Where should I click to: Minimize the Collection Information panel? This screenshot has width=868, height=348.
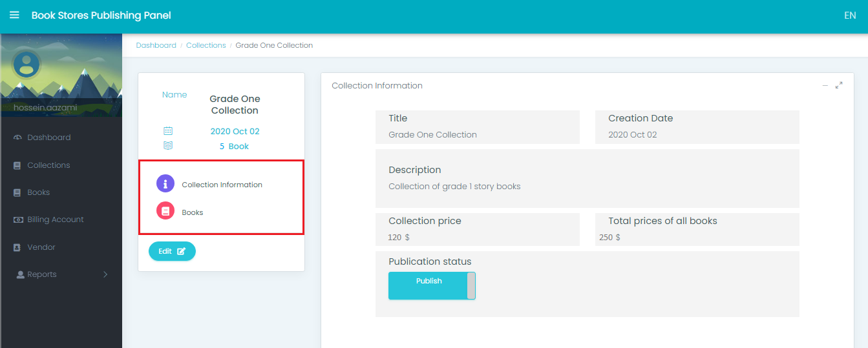(x=825, y=85)
